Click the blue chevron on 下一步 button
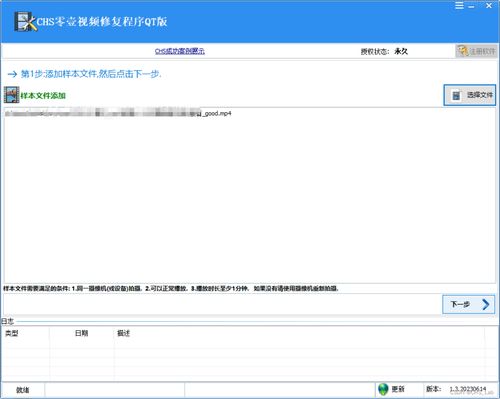This screenshot has height=399, width=500. [486, 304]
